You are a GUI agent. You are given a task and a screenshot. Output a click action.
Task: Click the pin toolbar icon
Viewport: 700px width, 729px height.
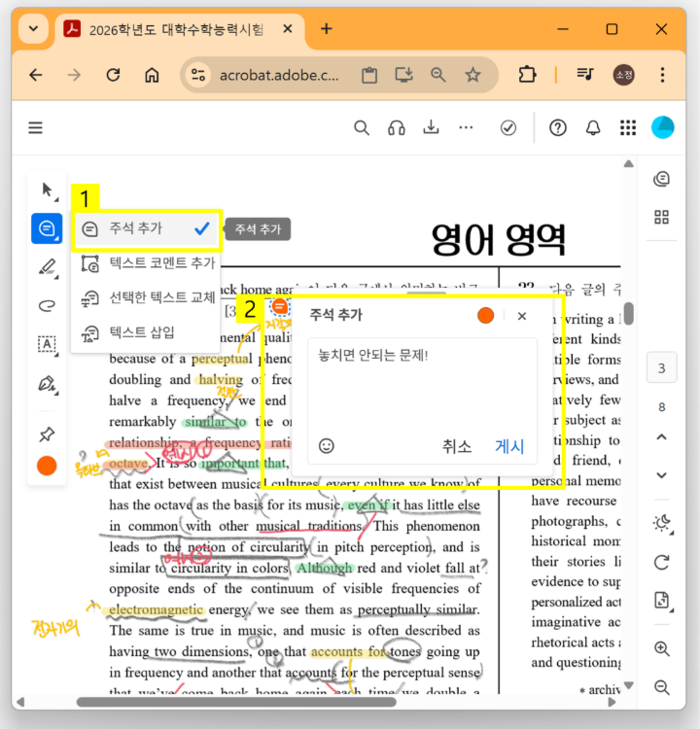coord(47,434)
